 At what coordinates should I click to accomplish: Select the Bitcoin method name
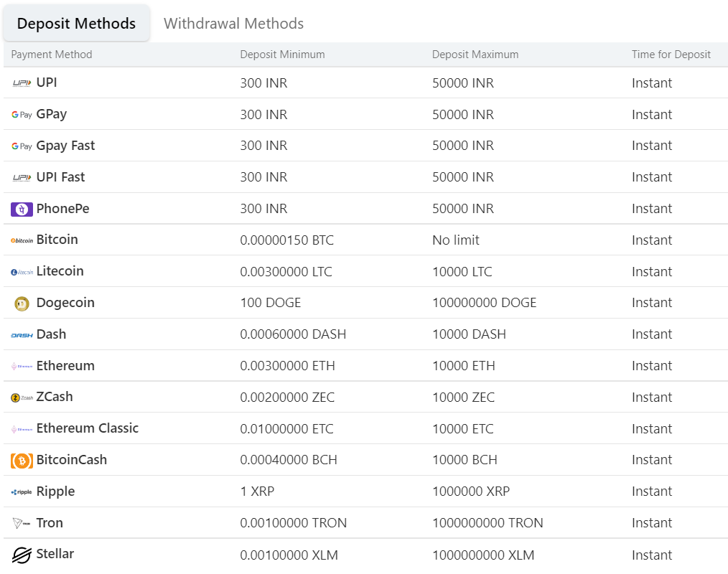coord(57,240)
